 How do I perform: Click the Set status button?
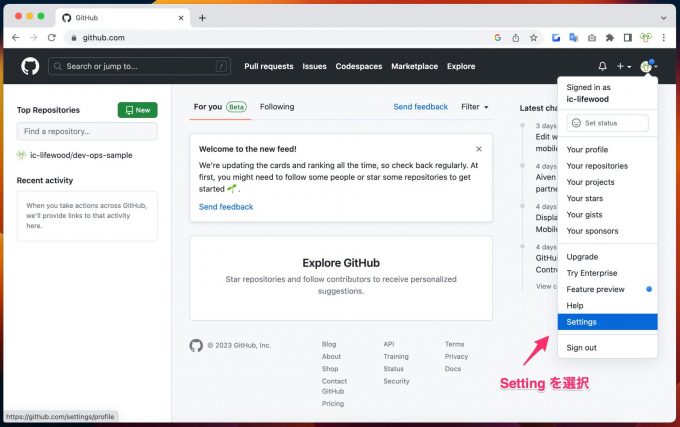click(x=606, y=123)
